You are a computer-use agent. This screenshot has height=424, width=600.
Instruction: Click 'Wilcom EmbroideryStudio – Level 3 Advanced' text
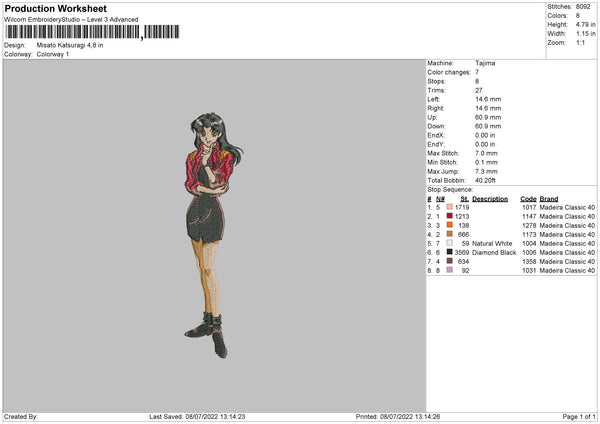tap(71, 20)
